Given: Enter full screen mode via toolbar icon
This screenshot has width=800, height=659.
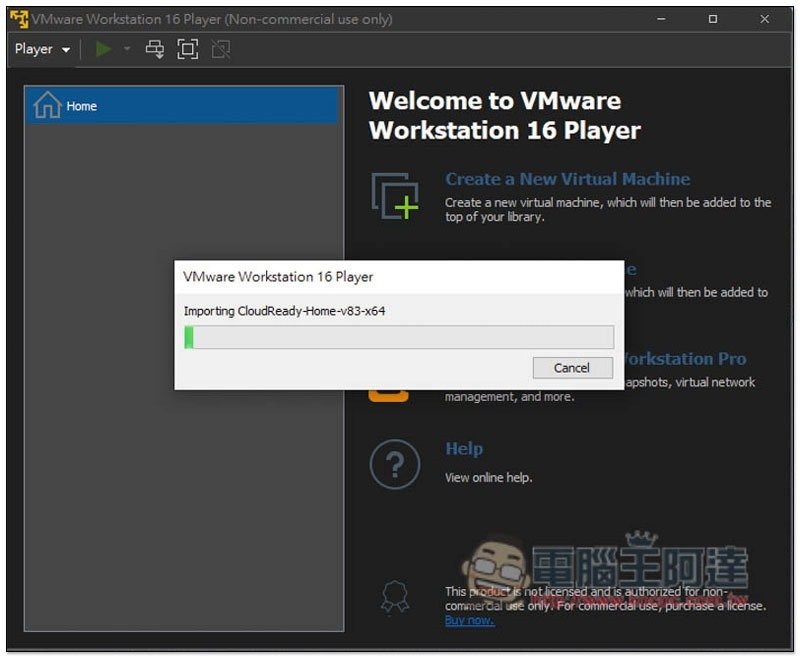Looking at the screenshot, I should click(187, 49).
